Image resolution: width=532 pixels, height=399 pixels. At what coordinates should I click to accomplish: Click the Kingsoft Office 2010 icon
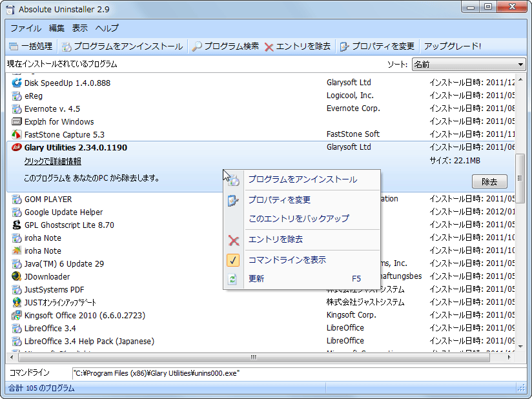pos(16,315)
